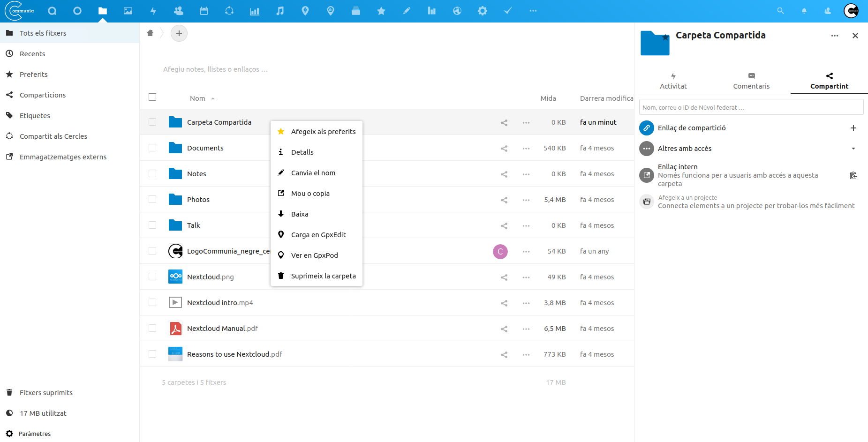Click the search magnifier in the header
This screenshot has height=442, width=868.
(781, 11)
